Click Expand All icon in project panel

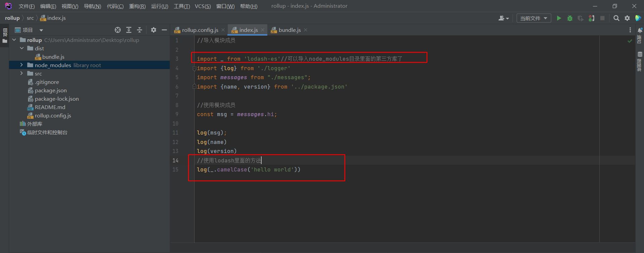(x=129, y=30)
